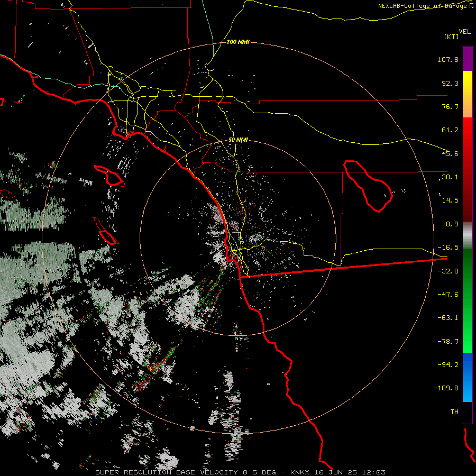Click the TH threshold label
476x476 pixels.
point(454,412)
